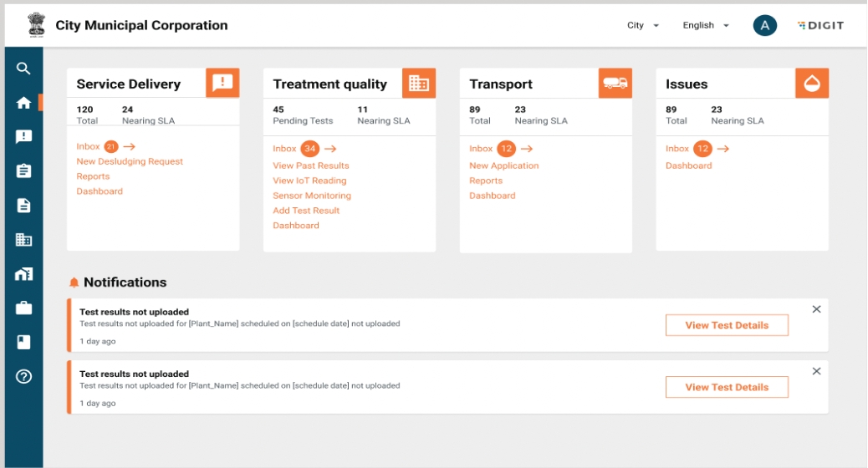Open the user avatar A profile

tap(764, 25)
